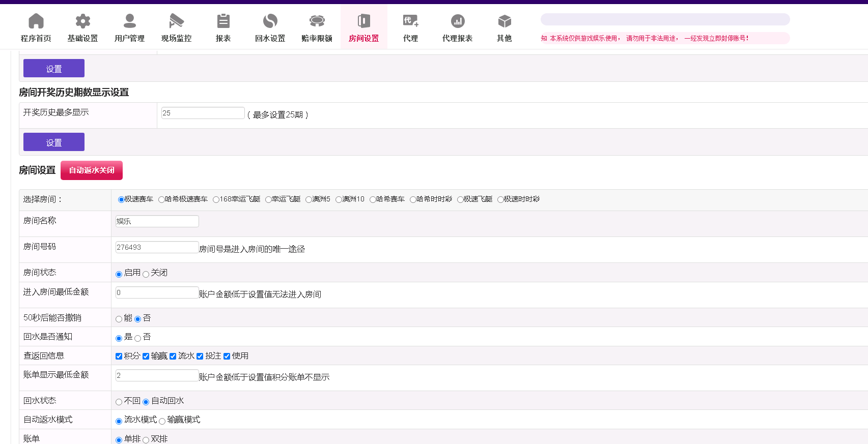Uncheck the 流水 checkbox
Viewport: 868px width, 444px height.
click(x=173, y=357)
